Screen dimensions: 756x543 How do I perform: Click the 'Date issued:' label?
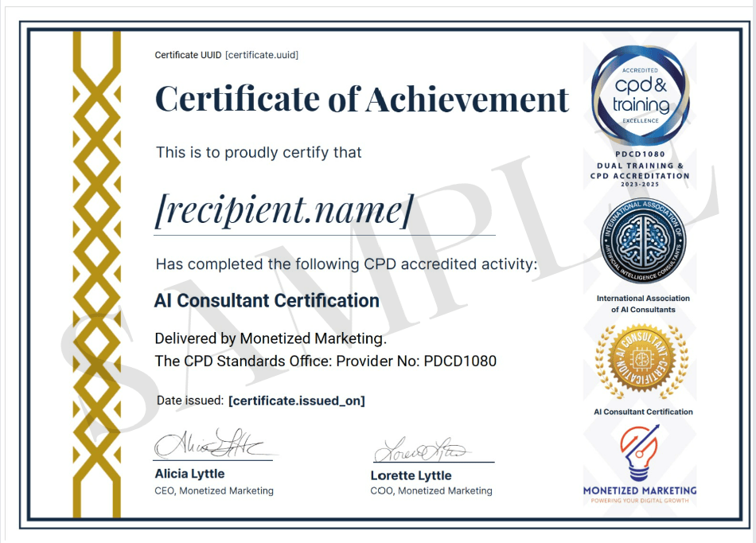[190, 400]
